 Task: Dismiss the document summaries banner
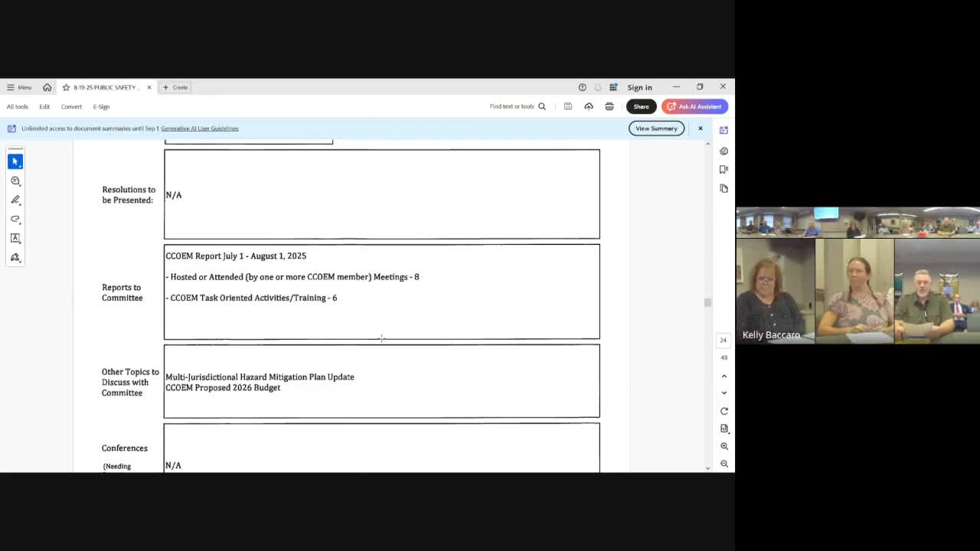(700, 129)
